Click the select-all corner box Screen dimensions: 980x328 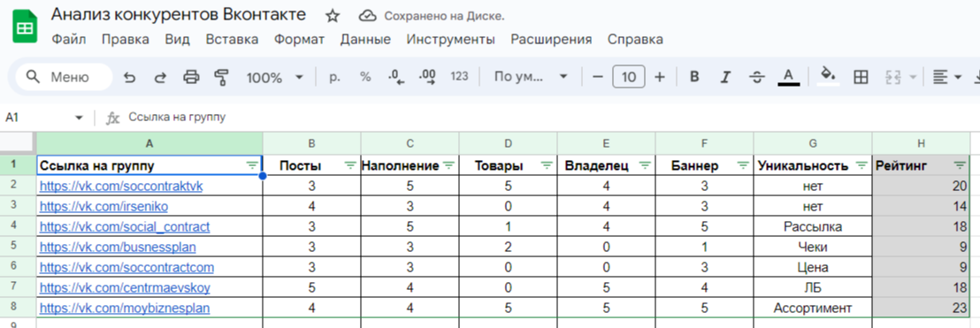click(x=18, y=143)
